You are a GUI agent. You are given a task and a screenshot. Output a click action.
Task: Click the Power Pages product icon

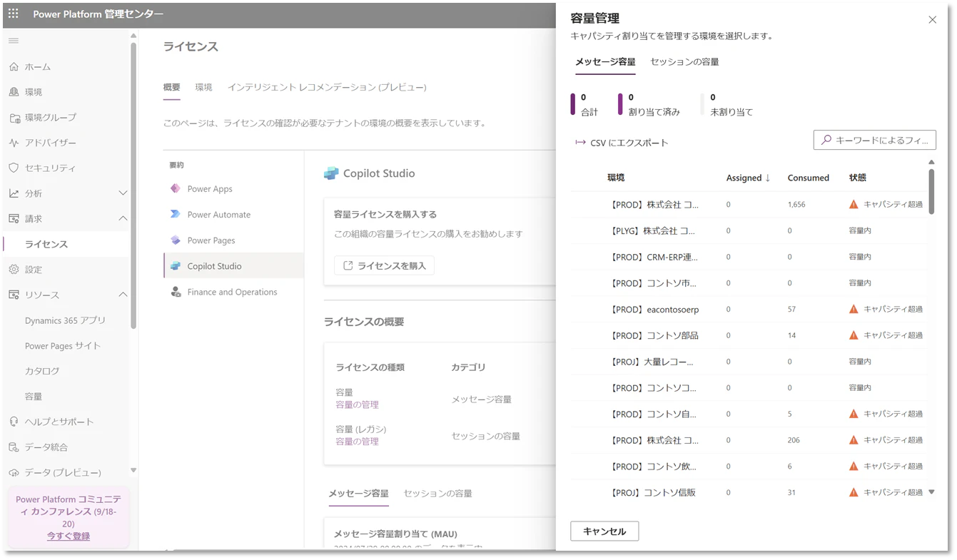[176, 240]
